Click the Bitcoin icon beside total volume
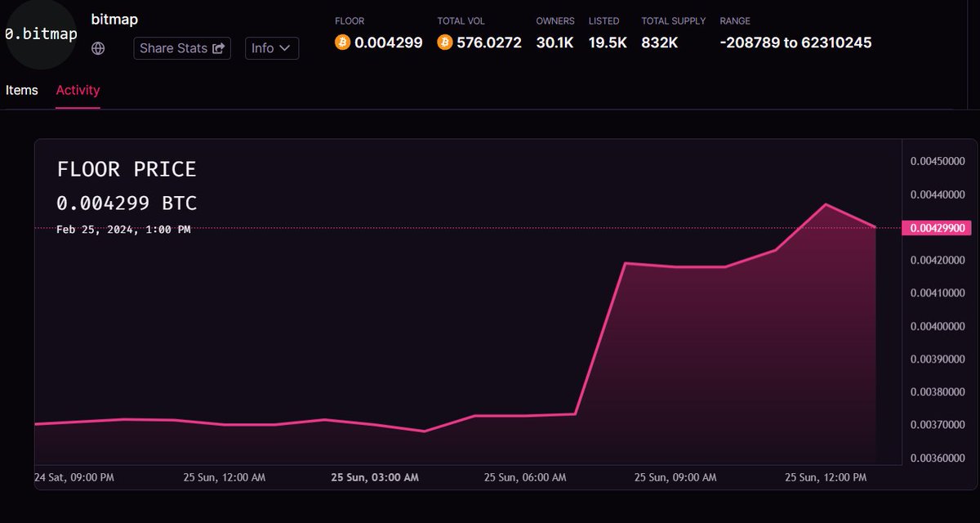The height and width of the screenshot is (523, 980). (445, 42)
